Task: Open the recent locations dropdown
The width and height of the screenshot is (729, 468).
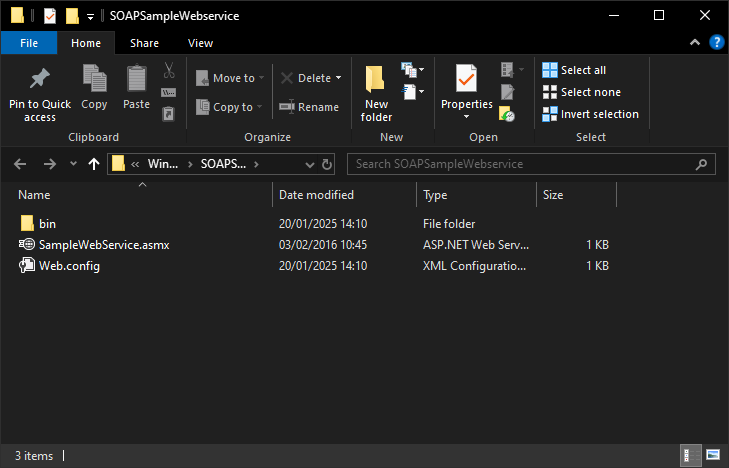Action: 73,164
